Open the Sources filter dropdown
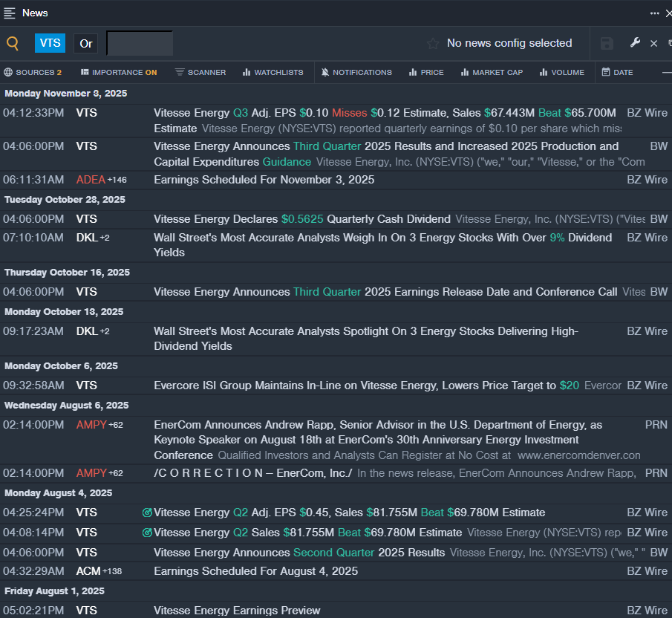This screenshot has height=618, width=672. click(33, 72)
